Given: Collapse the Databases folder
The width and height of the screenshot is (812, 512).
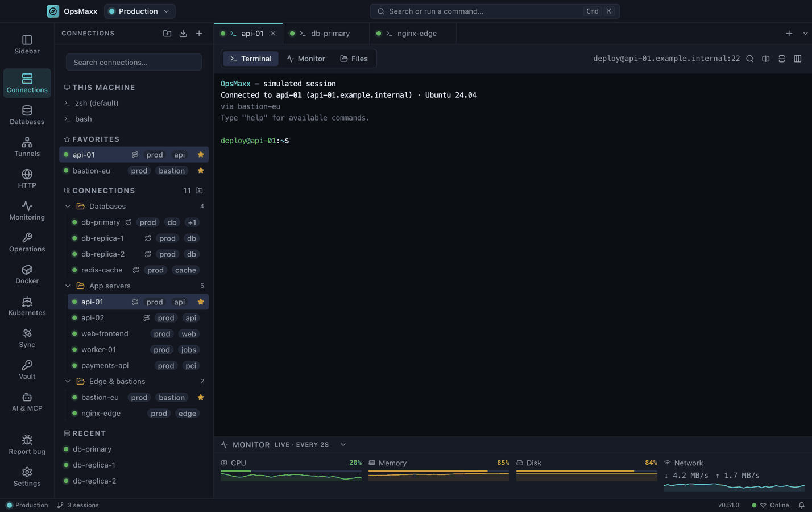Looking at the screenshot, I should click(68, 207).
